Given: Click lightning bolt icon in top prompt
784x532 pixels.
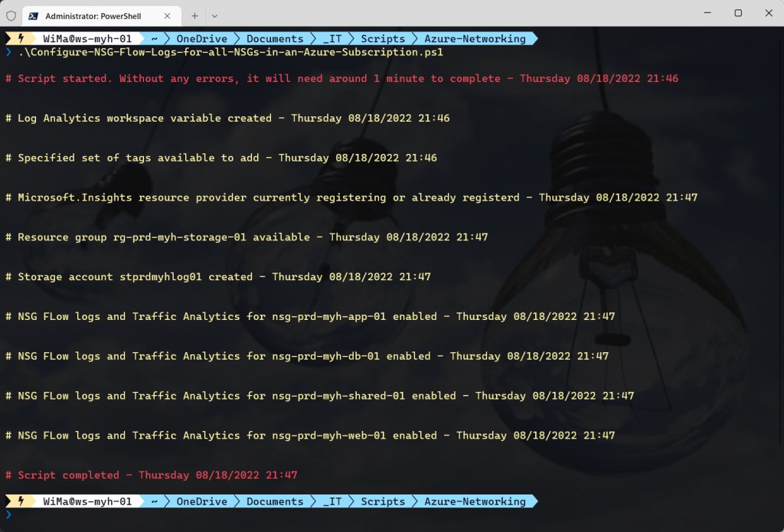Looking at the screenshot, I should click(x=21, y=38).
